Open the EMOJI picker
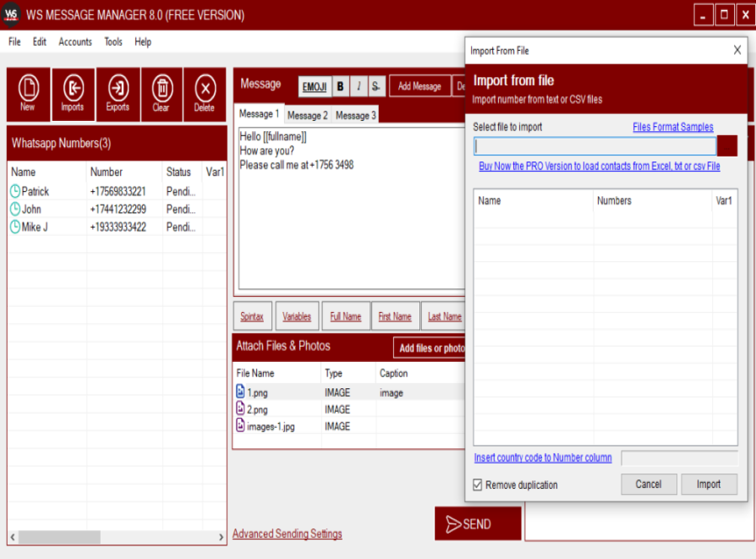Viewport: 756px width, 559px height. click(x=313, y=86)
